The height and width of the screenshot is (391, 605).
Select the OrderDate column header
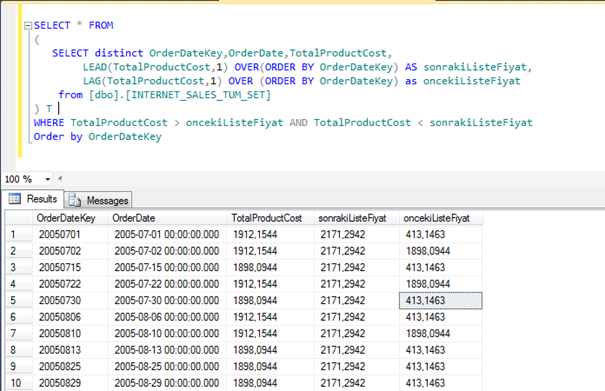point(167,218)
